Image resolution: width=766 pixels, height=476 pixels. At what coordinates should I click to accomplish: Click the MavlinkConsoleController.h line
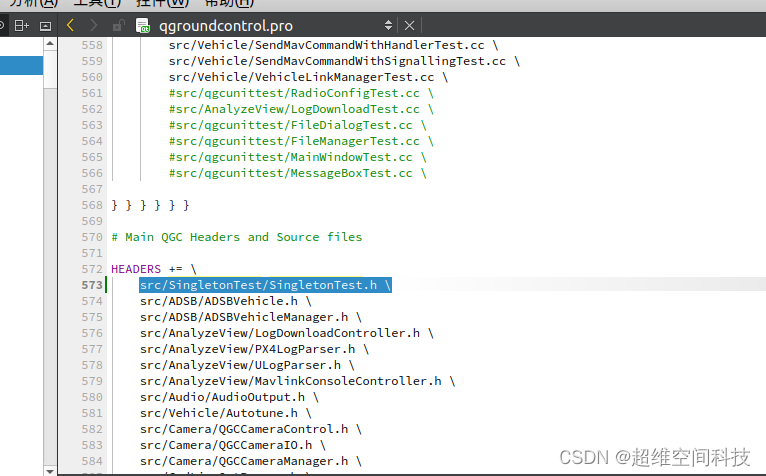pos(297,381)
